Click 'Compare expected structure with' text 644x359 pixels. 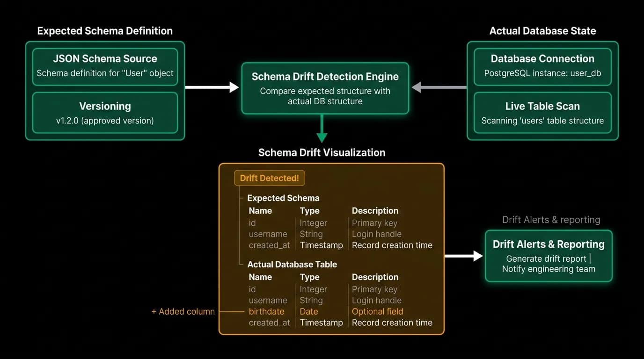click(325, 91)
